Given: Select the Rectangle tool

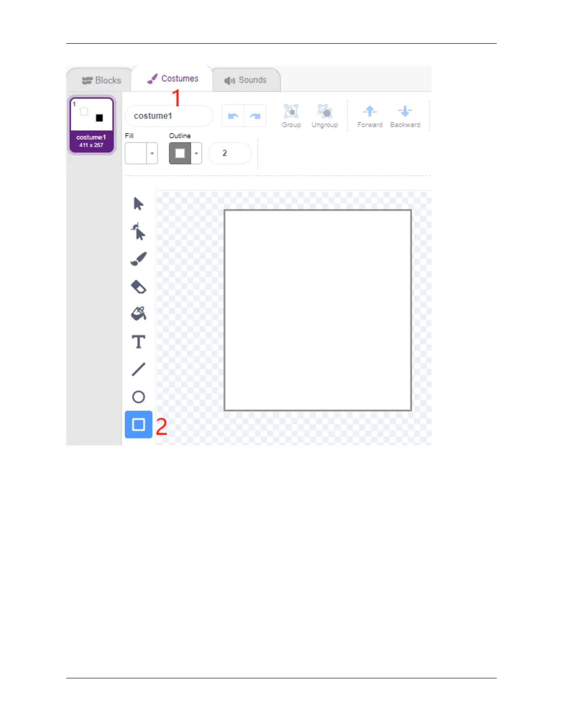Looking at the screenshot, I should (x=138, y=424).
